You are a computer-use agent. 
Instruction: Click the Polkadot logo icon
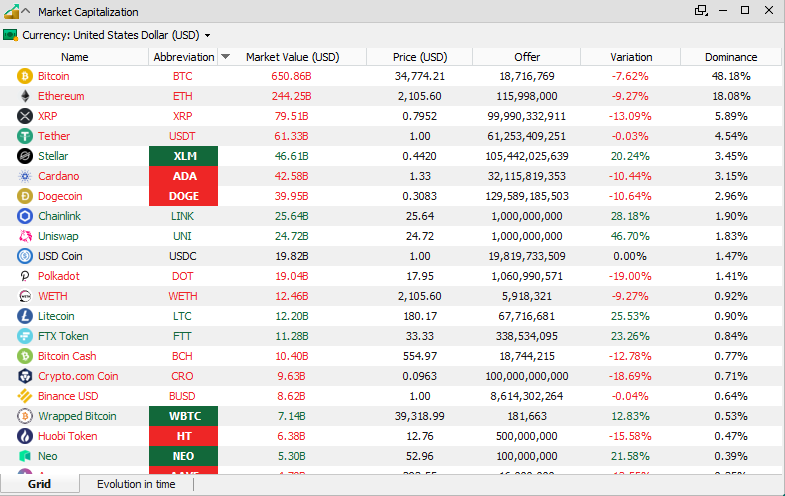pos(25,276)
